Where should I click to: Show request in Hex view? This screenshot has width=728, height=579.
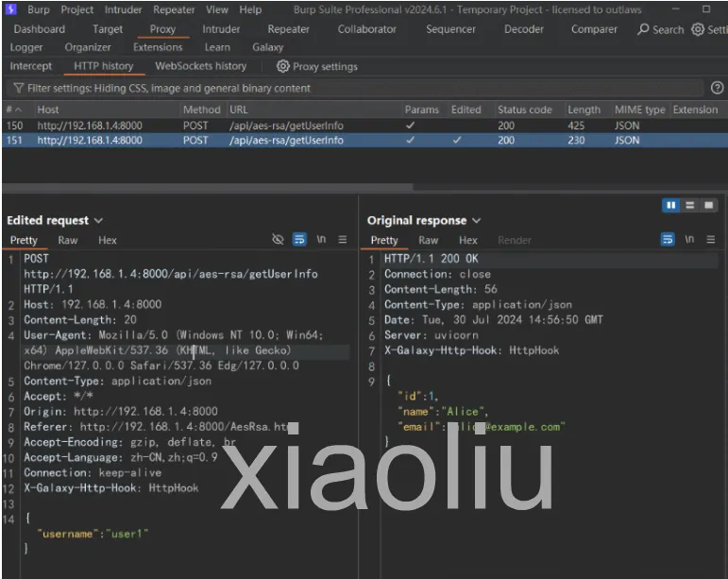pyautogui.click(x=108, y=240)
